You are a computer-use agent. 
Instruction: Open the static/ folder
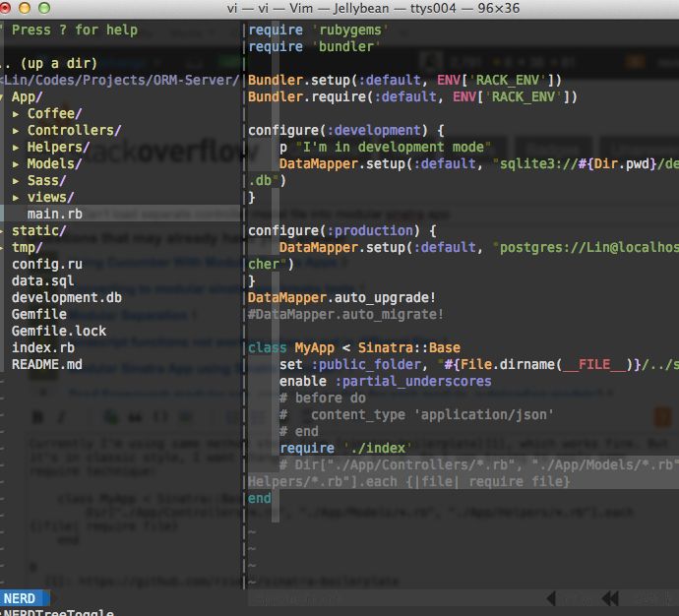(39, 230)
